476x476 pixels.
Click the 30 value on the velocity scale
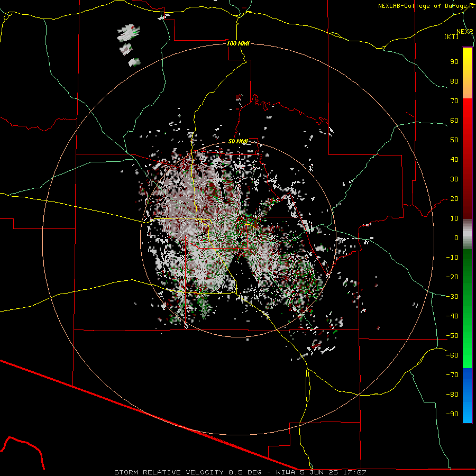coord(454,179)
